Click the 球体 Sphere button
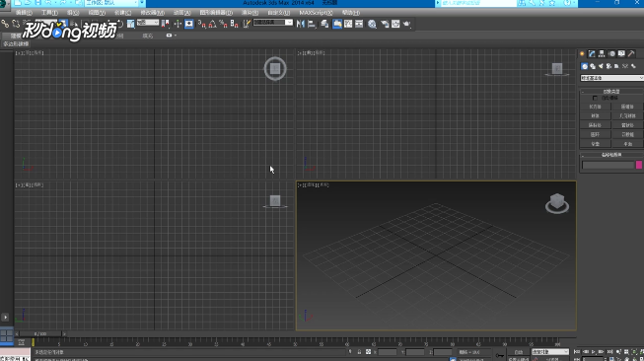 595,116
